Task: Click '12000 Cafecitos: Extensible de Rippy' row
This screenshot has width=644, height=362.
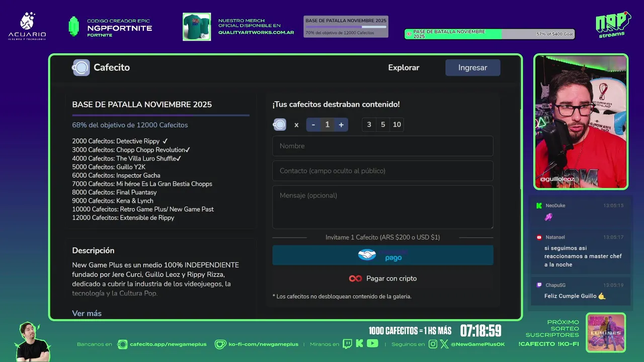Action: pyautogui.click(x=123, y=218)
